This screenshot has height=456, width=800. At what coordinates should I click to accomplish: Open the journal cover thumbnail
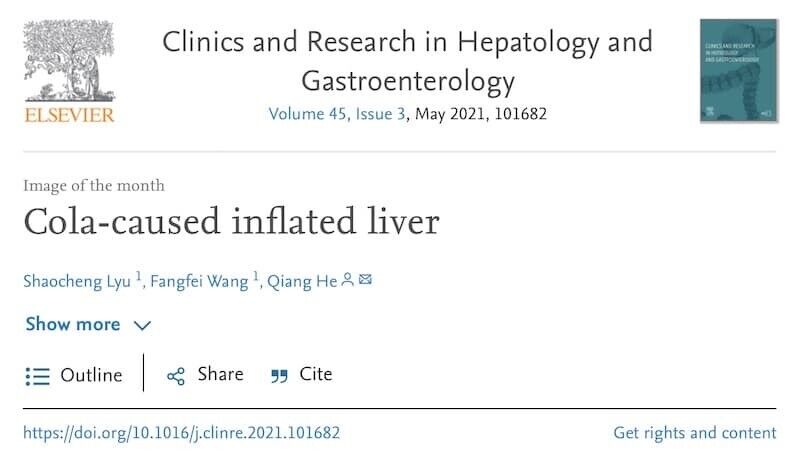coord(738,70)
